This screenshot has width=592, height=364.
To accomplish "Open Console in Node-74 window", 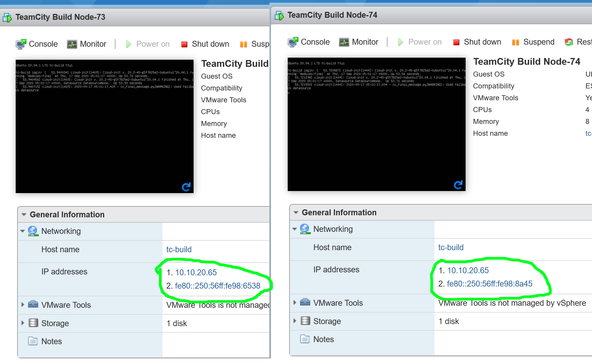I will (309, 42).
